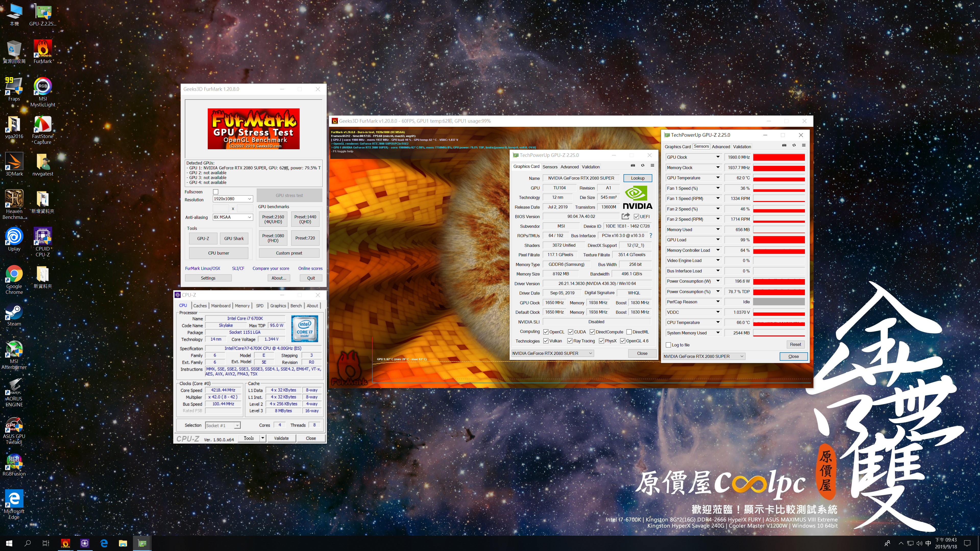The image size is (980, 551).
Task: Click Preset:1080 (FHD) benchmark button
Action: pyautogui.click(x=273, y=238)
